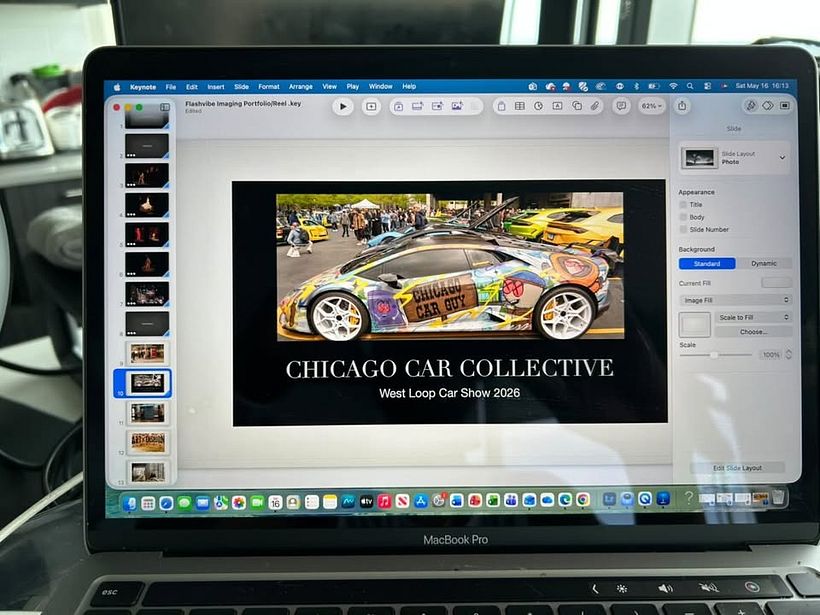Open the Trash in the Dock
The image size is (820, 615).
(778, 497)
